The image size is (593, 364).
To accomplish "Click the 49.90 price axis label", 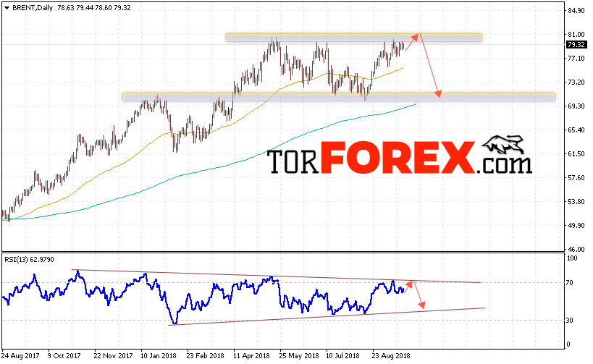I will pos(576,226).
